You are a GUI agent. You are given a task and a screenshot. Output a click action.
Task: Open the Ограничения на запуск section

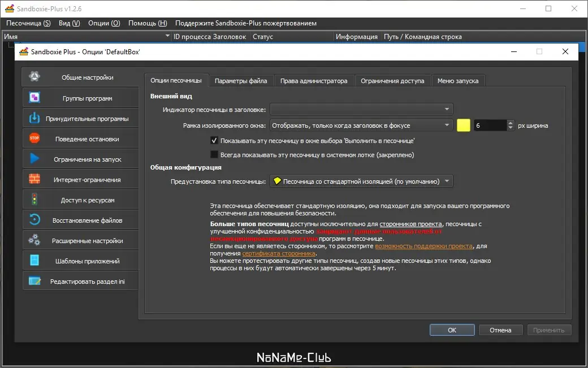(80, 158)
